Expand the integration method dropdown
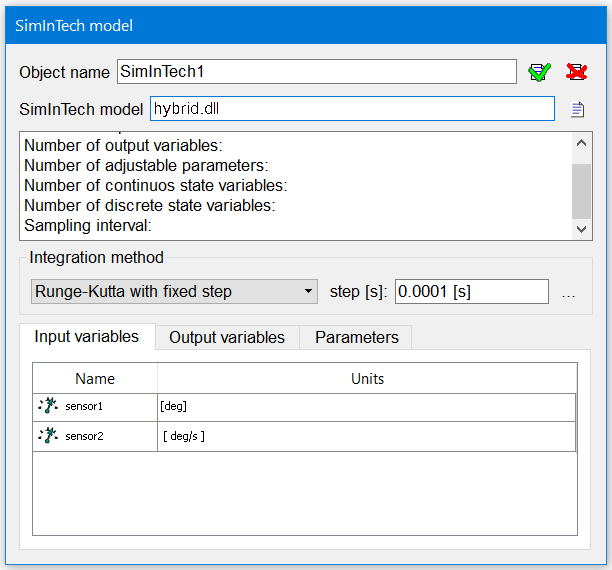This screenshot has width=612, height=570. 308,291
